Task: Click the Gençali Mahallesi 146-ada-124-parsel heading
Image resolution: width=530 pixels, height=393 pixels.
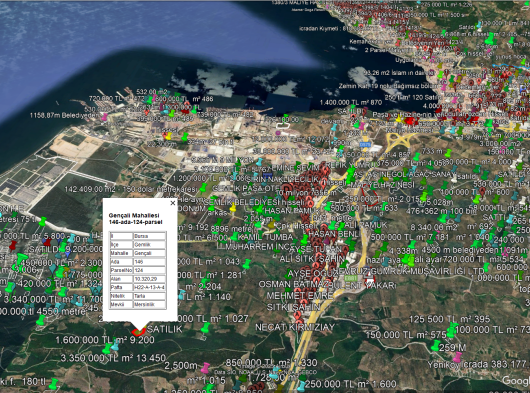Action: (135, 219)
